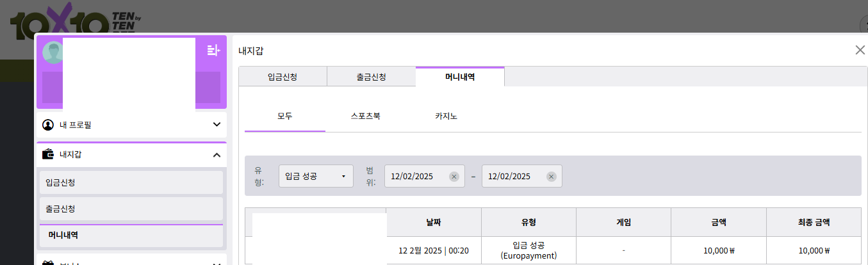Click the user avatar in the profile card
Viewport: 868px width, 265px height.
coord(53,52)
